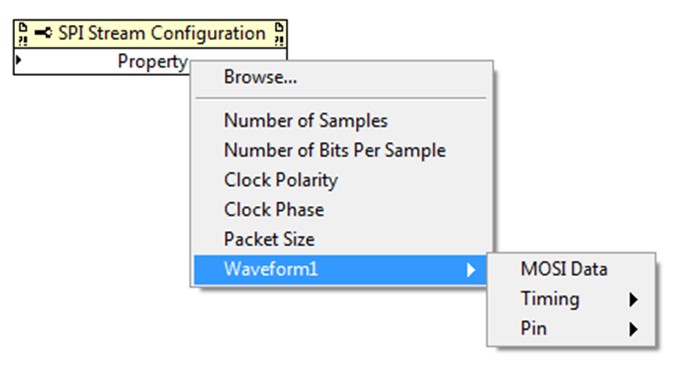674x368 pixels.
Task: Highlight the Waveform1 menu item
Action: pos(340,270)
